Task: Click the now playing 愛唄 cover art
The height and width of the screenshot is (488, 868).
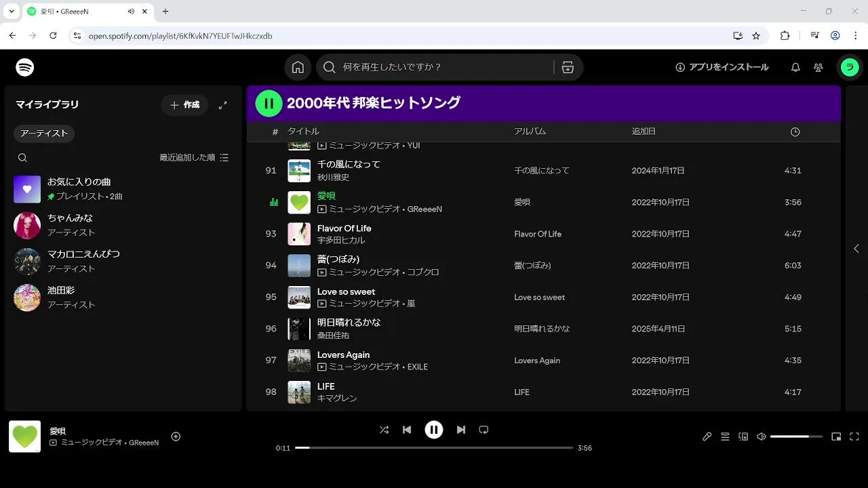Action: tap(24, 436)
